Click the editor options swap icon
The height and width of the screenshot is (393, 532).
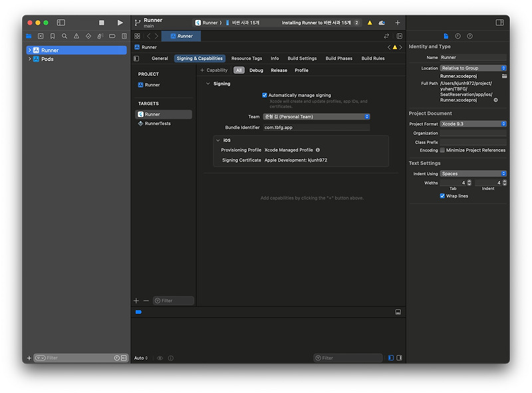[x=386, y=36]
